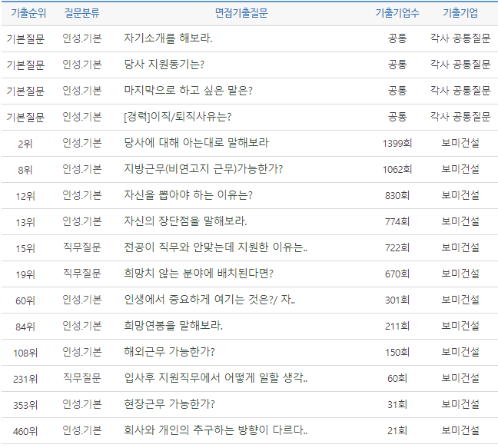Open '희망치 않는 분야에 배치된다면?' question
498x448 pixels.
(198, 274)
